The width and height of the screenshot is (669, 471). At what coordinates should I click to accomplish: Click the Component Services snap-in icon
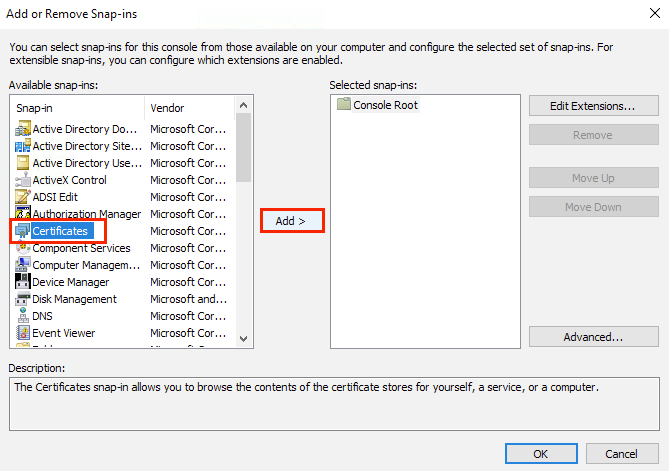[x=23, y=248]
